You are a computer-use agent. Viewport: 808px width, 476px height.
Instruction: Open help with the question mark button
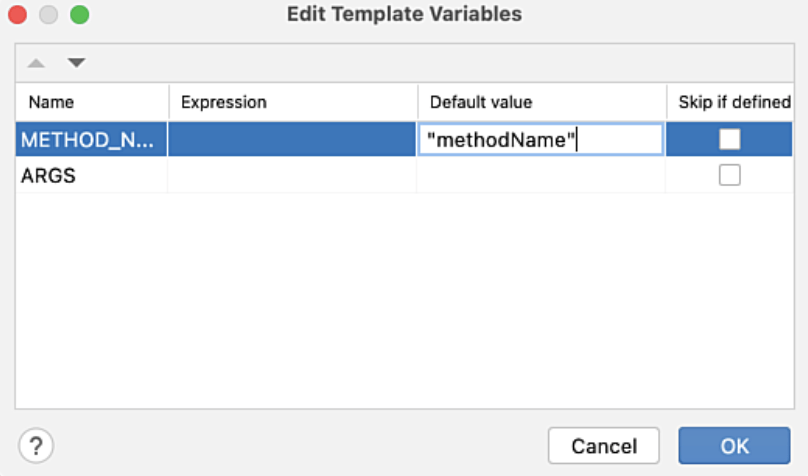coord(36,445)
